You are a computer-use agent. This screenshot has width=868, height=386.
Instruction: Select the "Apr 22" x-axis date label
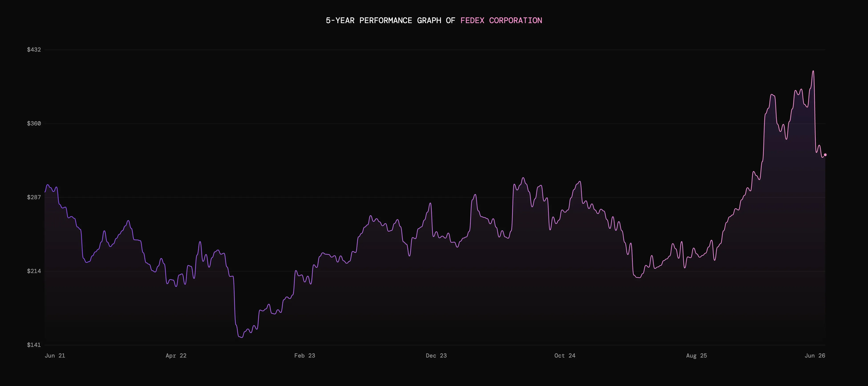pyautogui.click(x=176, y=356)
